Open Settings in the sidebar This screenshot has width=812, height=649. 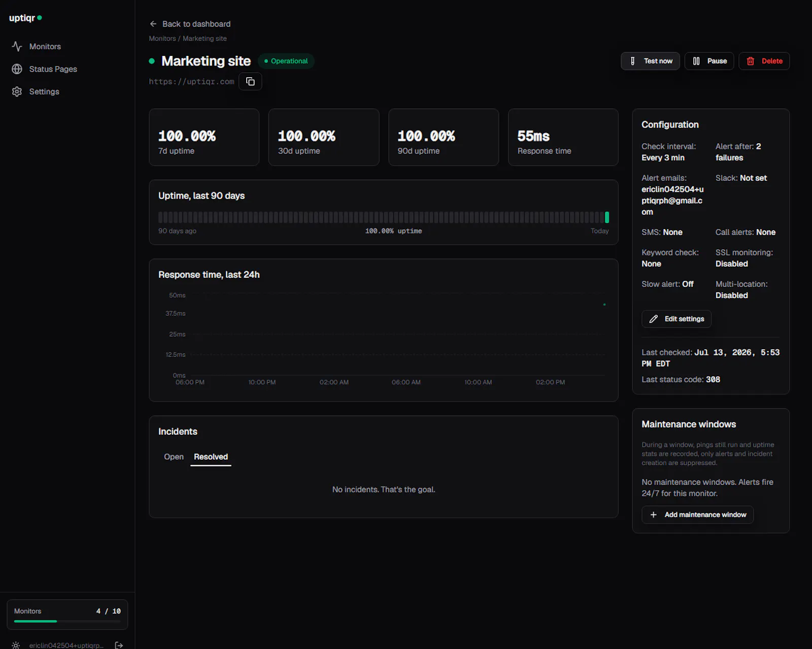tap(44, 91)
